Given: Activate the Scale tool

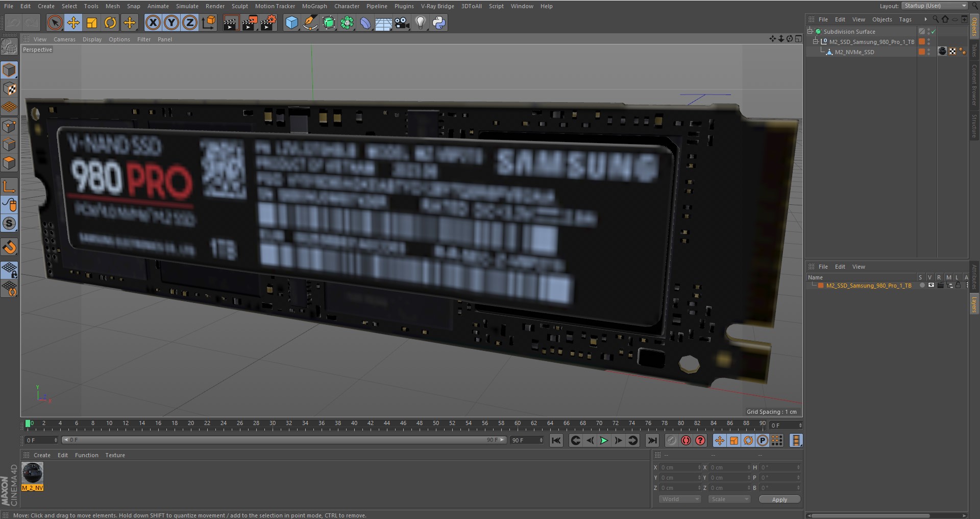Looking at the screenshot, I should 92,22.
